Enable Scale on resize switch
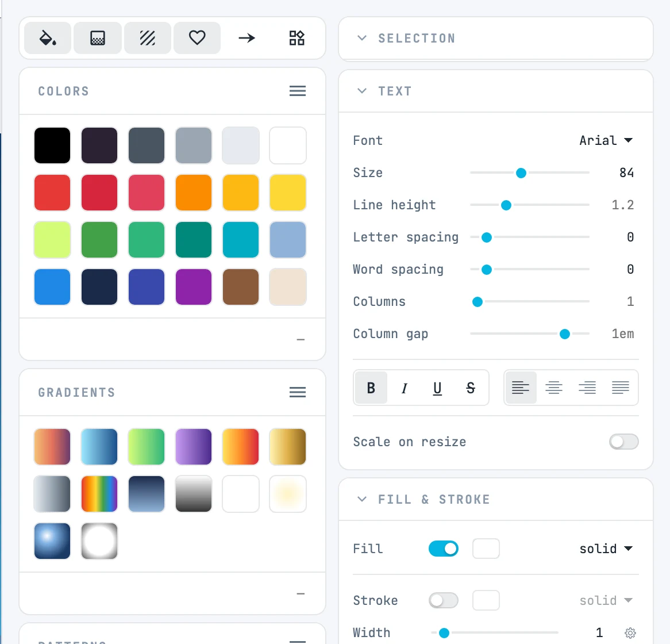The image size is (670, 644). 624,442
